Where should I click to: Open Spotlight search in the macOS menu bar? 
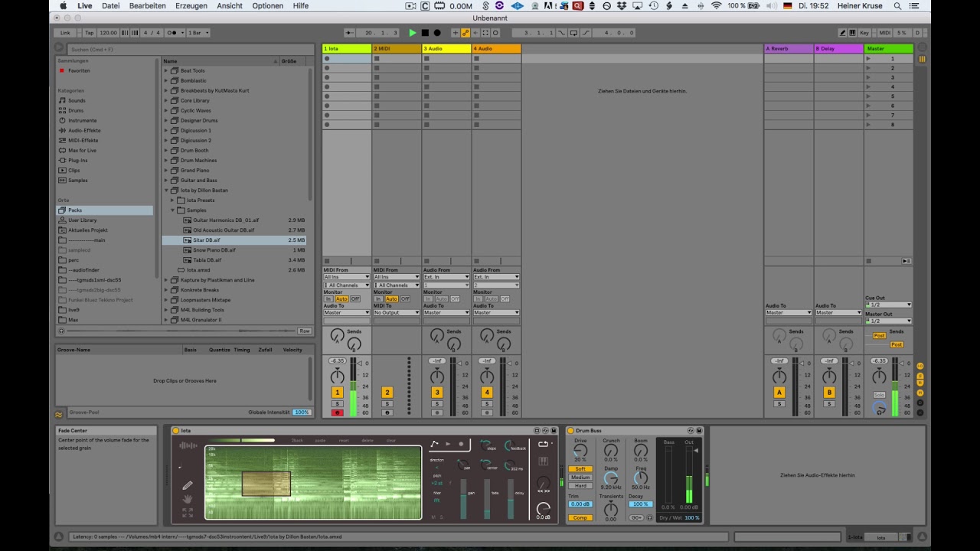click(897, 5)
